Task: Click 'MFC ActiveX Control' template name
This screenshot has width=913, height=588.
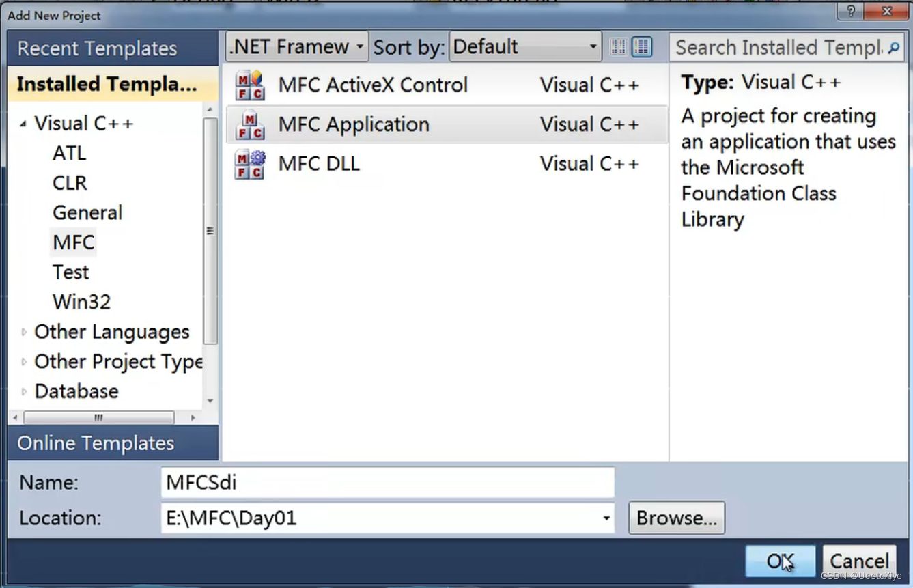Action: click(x=373, y=85)
